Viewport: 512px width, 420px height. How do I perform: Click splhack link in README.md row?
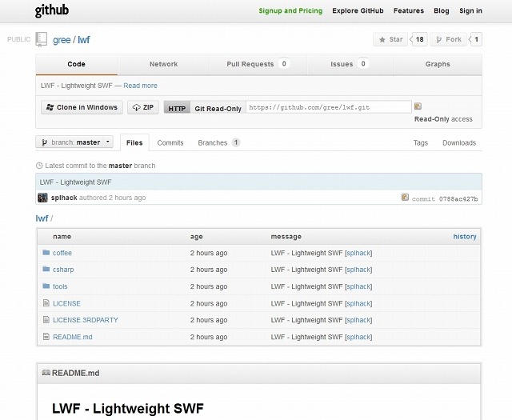pos(358,337)
